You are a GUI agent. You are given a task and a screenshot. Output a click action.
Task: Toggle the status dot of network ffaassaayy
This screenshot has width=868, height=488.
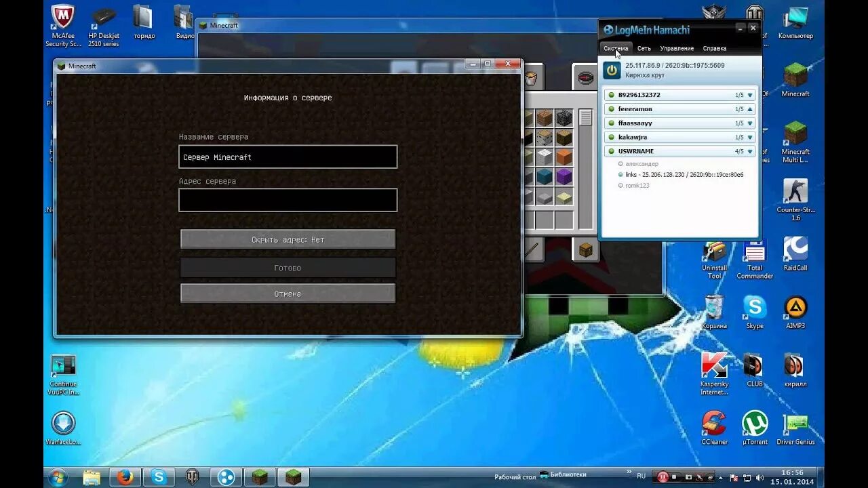(611, 123)
